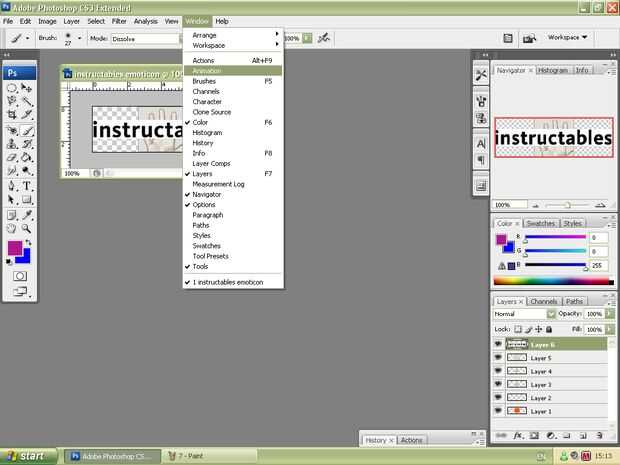Select the Move tool
The height and width of the screenshot is (465, 620).
click(x=26, y=88)
